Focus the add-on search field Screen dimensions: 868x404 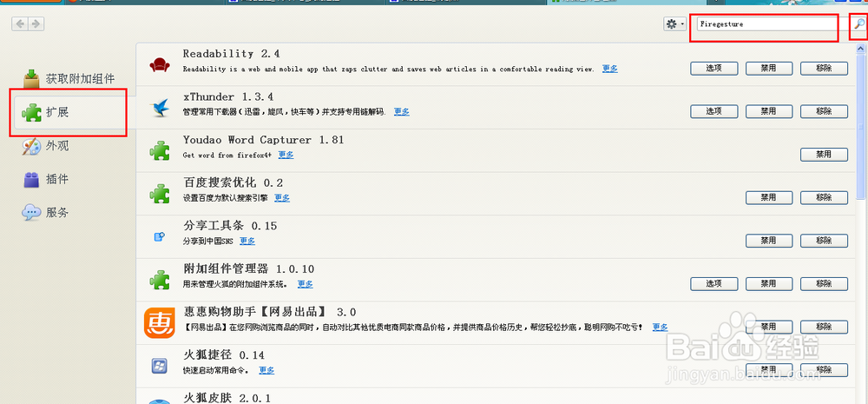[x=766, y=23]
